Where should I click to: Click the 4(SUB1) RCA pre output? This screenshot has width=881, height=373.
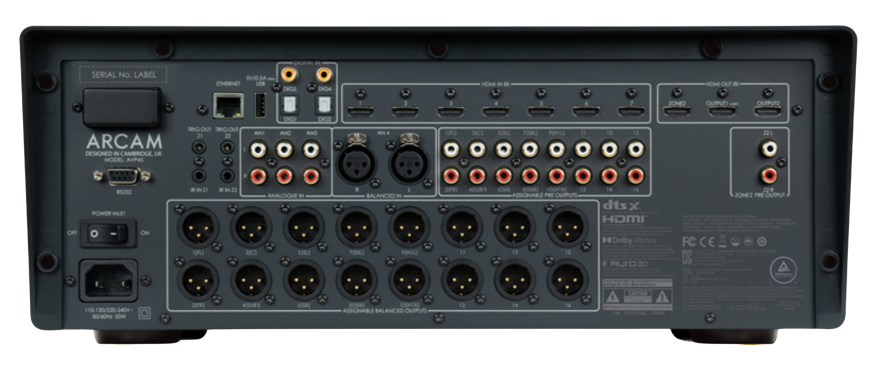click(x=477, y=176)
